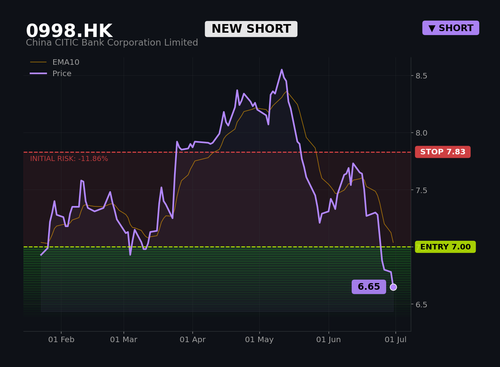Click the green ENTRY 7.00 label
This screenshot has width=500, height=367.
[x=445, y=247]
